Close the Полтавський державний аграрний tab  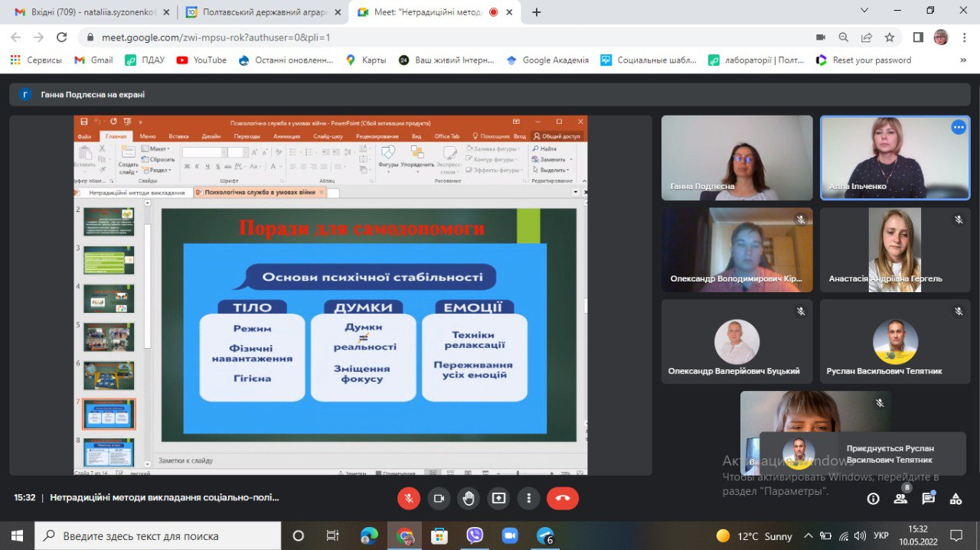pyautogui.click(x=338, y=12)
